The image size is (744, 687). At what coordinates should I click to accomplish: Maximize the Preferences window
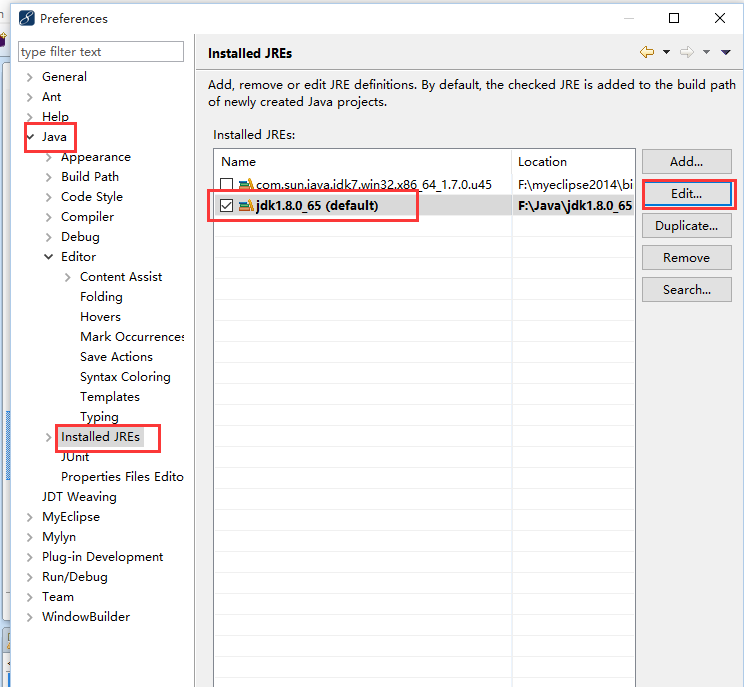click(674, 19)
